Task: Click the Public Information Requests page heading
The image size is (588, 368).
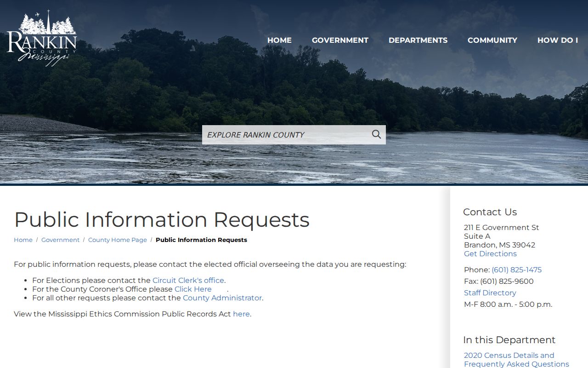Action: (162, 219)
